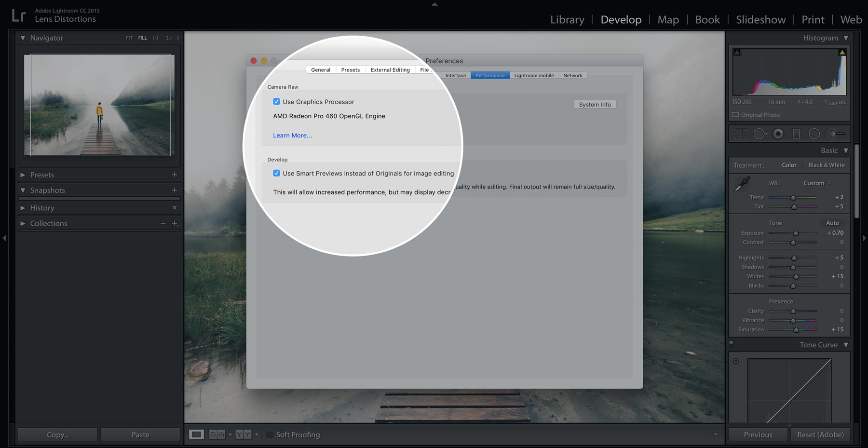Click the Paste button
868x448 pixels.
[x=140, y=434]
